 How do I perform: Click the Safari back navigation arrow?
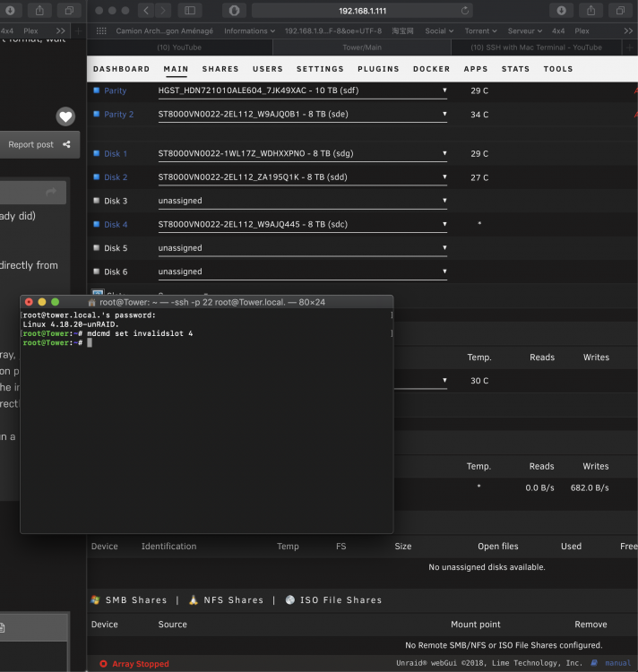(146, 11)
